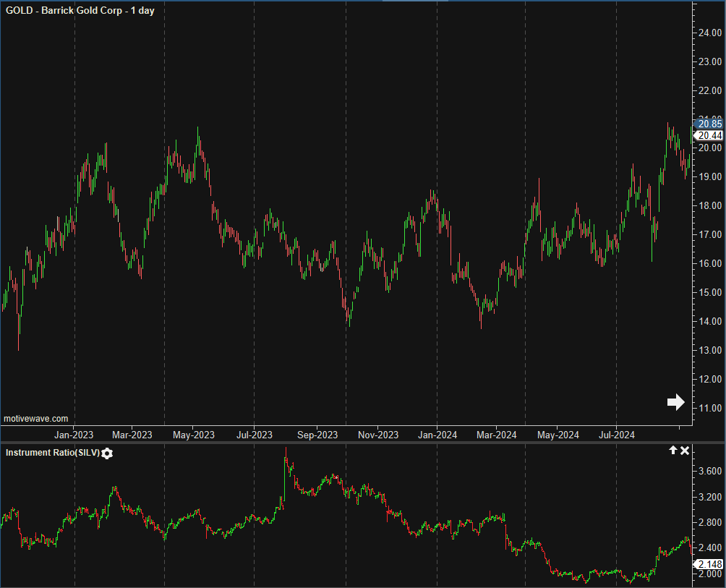Screen dimensions: 726x588
Task: Click the blue 20.85 price marker
Action: click(x=709, y=124)
